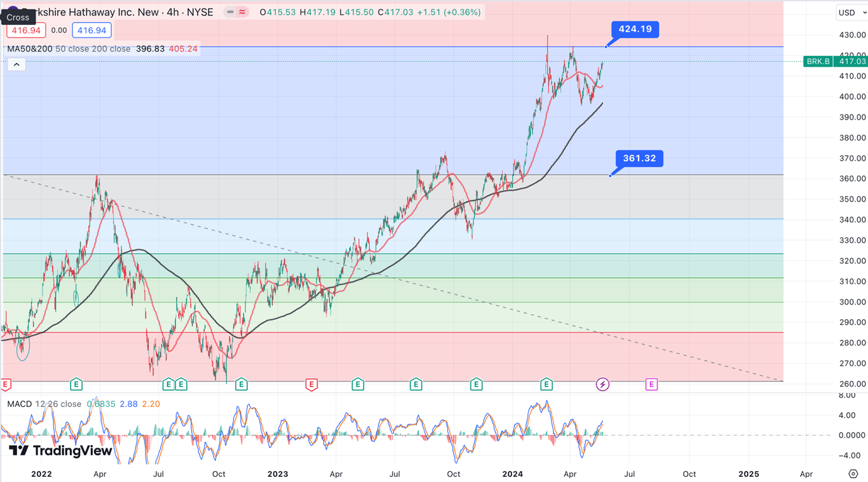Open the green earnings marker near November 2022
This screenshot has height=482, width=868.
[241, 384]
